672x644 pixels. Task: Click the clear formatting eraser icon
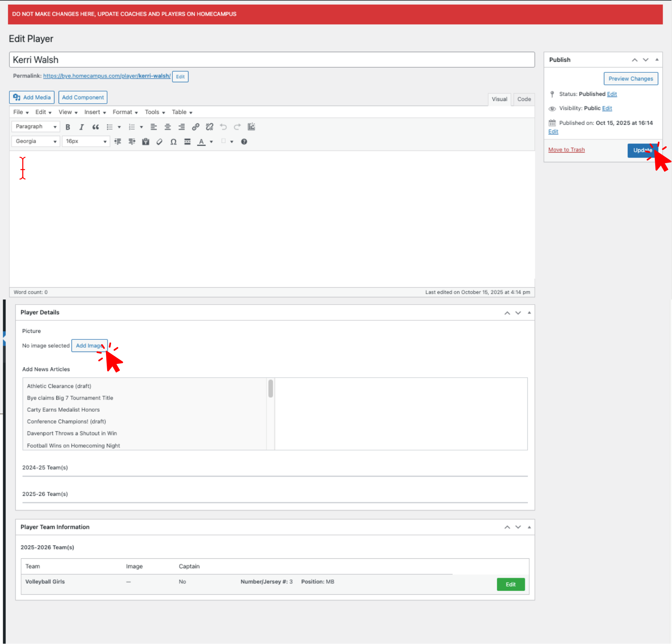(x=159, y=142)
